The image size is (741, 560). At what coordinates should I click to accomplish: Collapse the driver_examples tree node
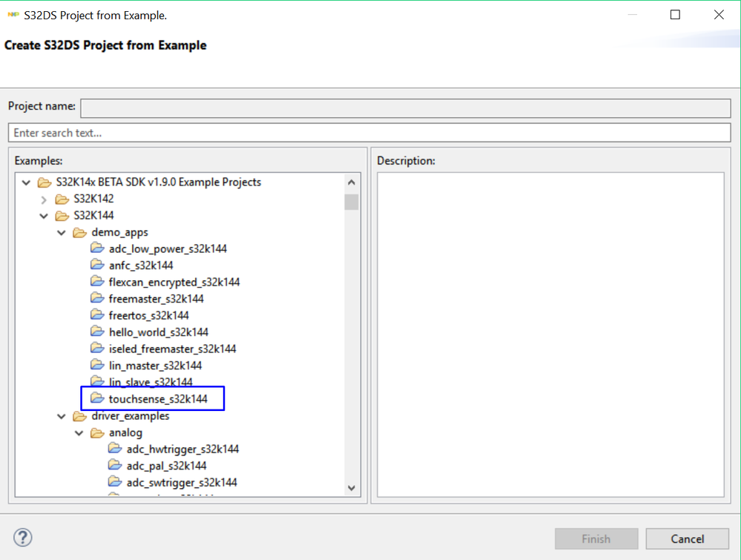[62, 416]
